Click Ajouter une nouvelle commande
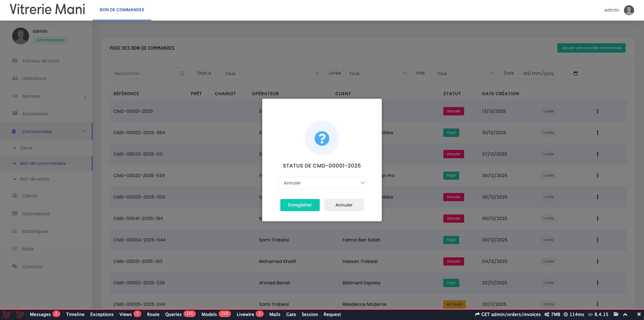The image size is (644, 320). [x=591, y=48]
